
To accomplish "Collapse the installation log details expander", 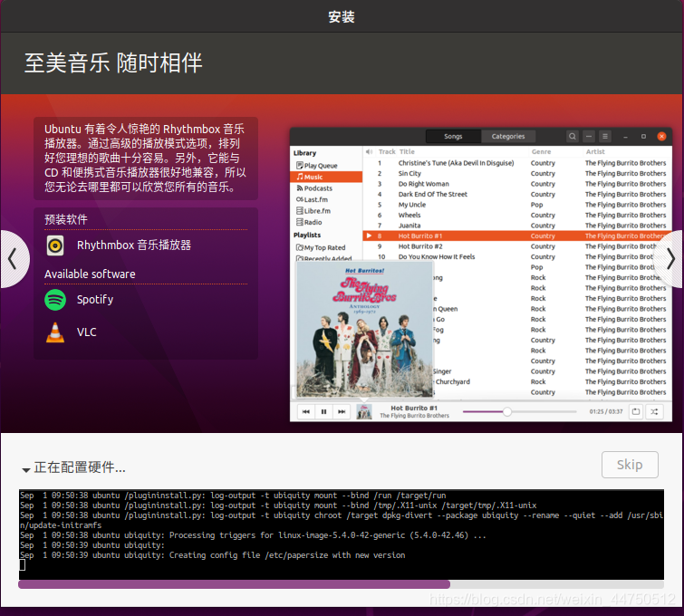I will pos(25,469).
